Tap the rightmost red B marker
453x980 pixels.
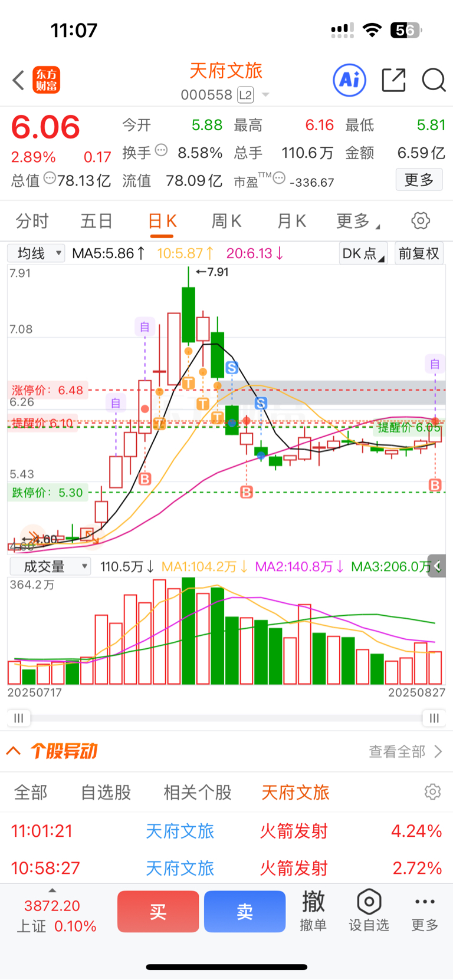click(x=435, y=485)
